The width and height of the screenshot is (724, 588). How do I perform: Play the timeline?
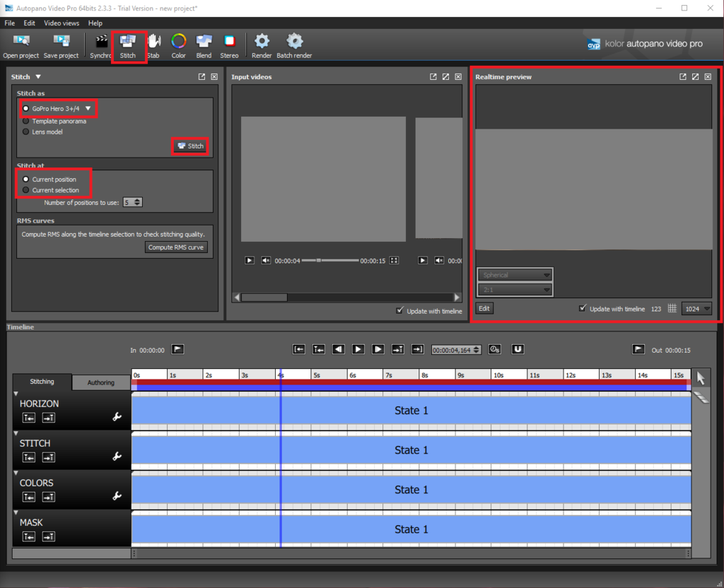pos(358,349)
